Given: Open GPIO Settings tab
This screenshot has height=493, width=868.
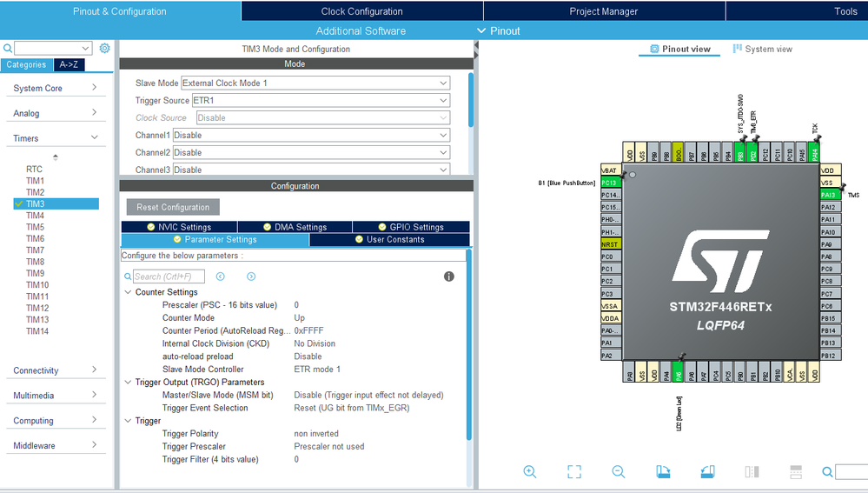Looking at the screenshot, I should (411, 227).
